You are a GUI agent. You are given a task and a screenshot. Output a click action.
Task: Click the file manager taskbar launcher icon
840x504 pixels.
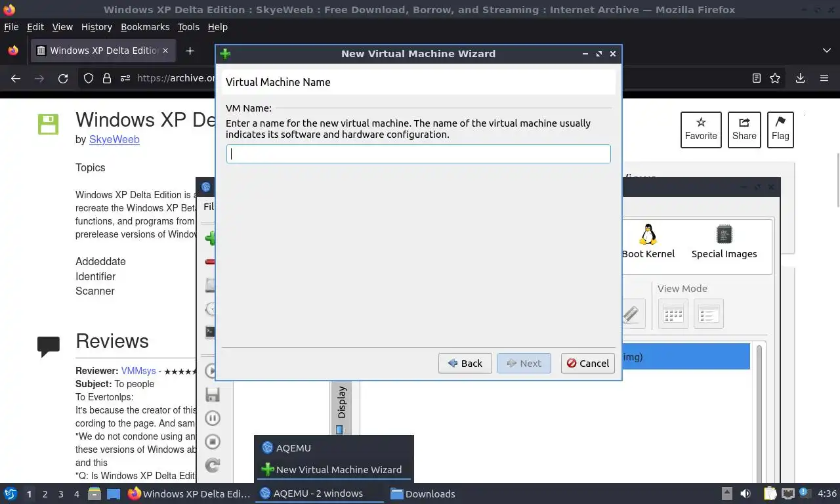(x=94, y=493)
